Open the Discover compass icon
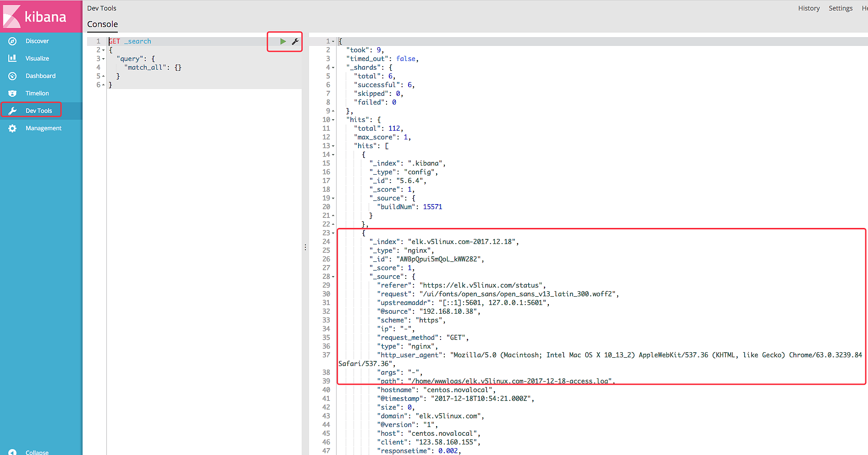 (x=12, y=41)
